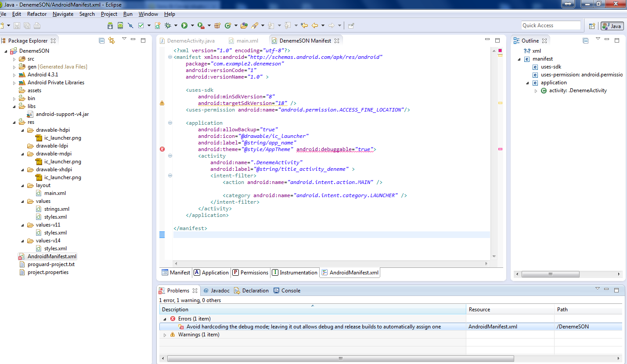Viewport: 627px width, 364px height.
Task: Open the Refactor menu
Action: [x=37, y=14]
